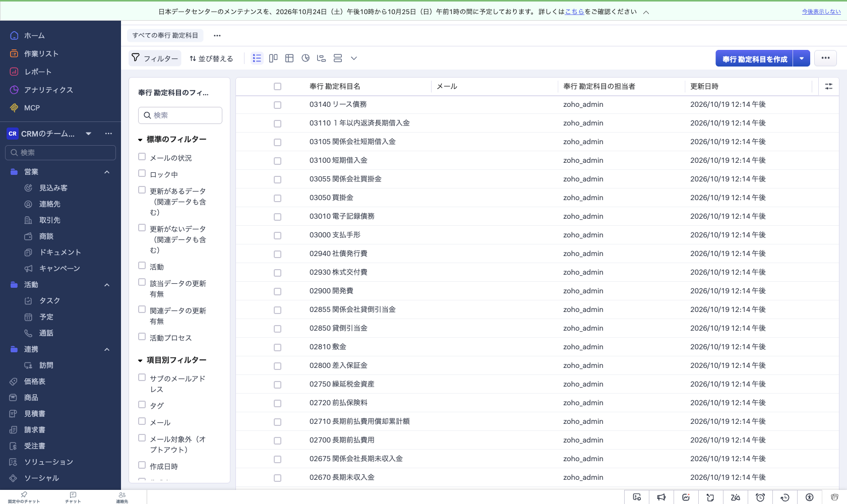Screen dimensions: 847x504
Task: Switch to kanban view icon
Action: pyautogui.click(x=273, y=58)
